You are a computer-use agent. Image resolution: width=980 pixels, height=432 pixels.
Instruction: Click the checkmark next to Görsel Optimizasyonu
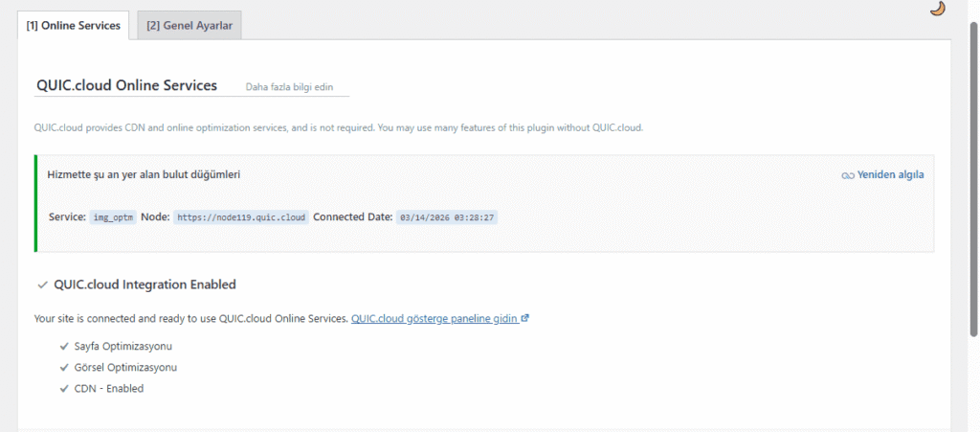64,367
